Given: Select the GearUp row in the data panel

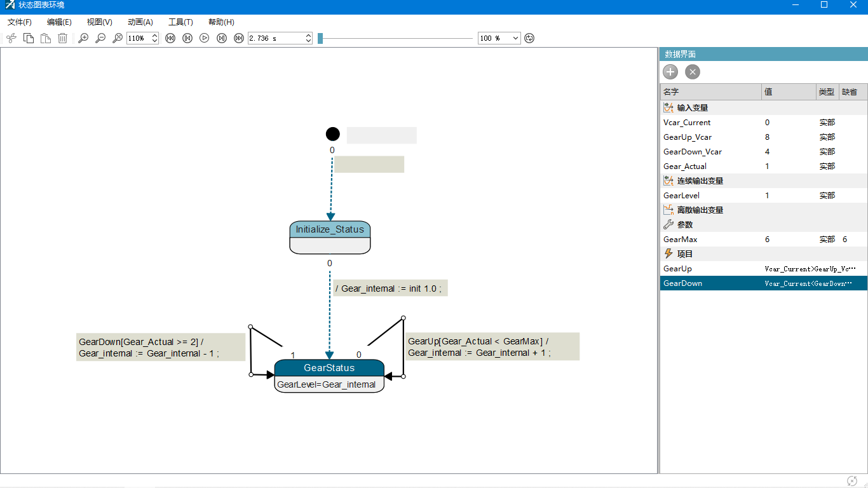Looking at the screenshot, I should point(699,268).
